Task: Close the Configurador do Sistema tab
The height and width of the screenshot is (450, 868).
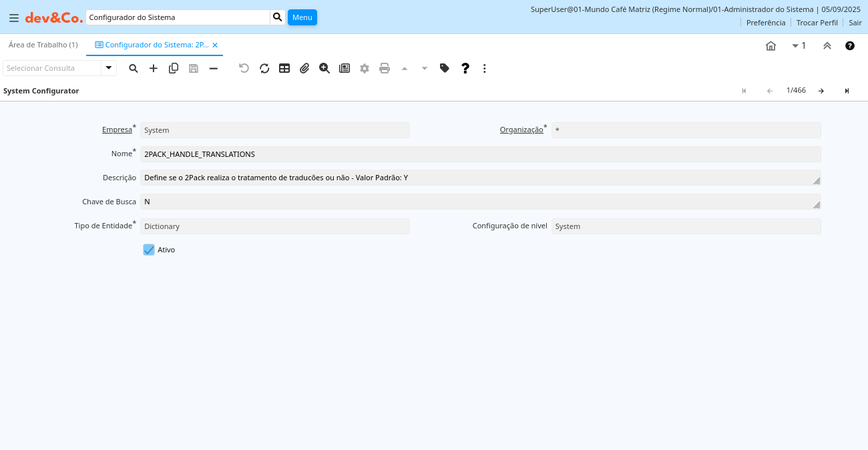Action: point(215,45)
